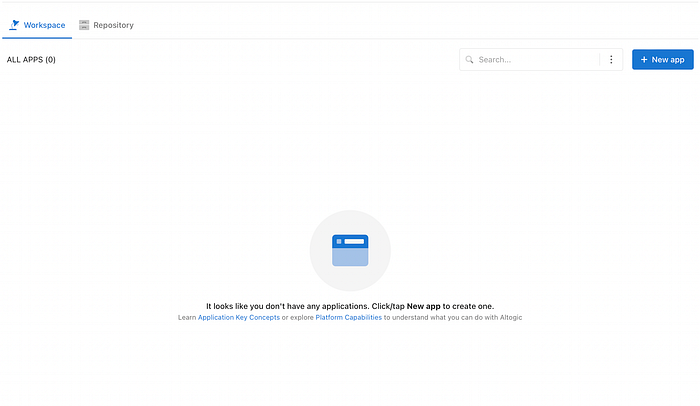Open the three-dot options menu beside search
The width and height of the screenshot is (700, 406).
pyautogui.click(x=611, y=59)
